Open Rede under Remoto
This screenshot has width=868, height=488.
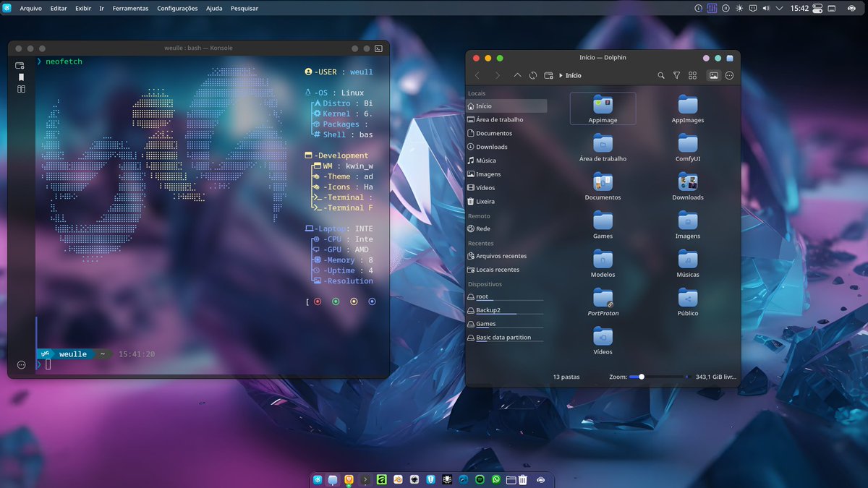pos(506,228)
